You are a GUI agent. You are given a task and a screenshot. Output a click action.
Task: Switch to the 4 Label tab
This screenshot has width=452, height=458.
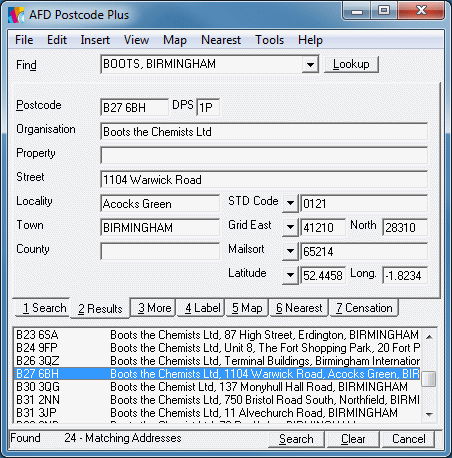(202, 308)
